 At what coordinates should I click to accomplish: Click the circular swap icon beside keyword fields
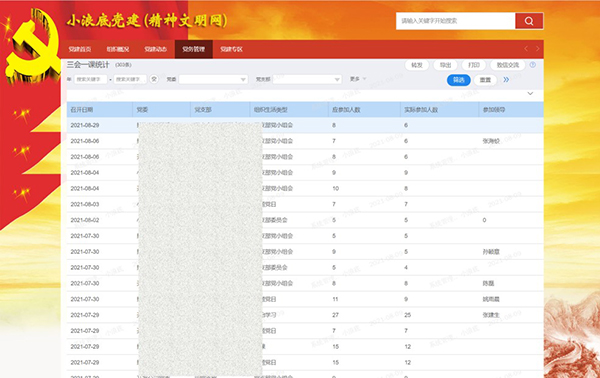154,79
